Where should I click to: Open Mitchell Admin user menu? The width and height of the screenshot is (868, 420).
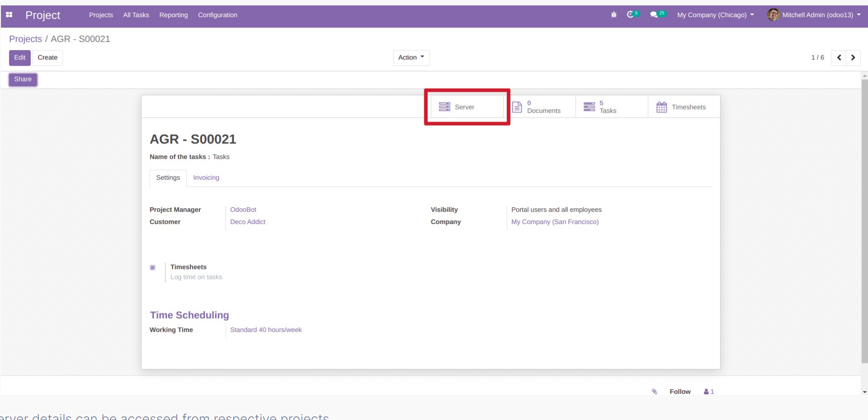[814, 15]
